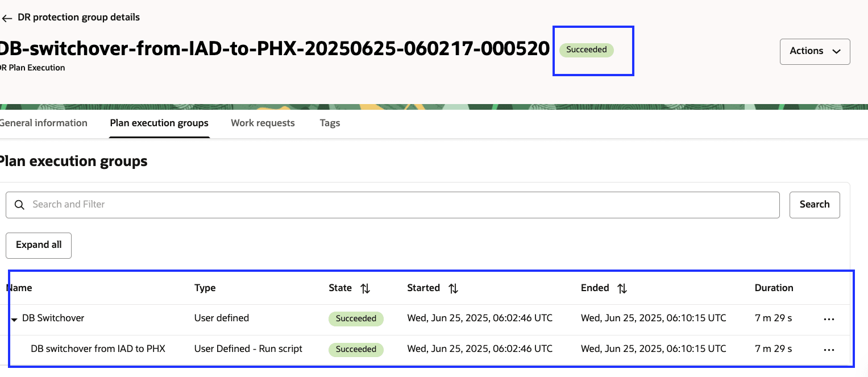Click the Search button
Image resolution: width=868 pixels, height=377 pixels.
[x=815, y=204]
